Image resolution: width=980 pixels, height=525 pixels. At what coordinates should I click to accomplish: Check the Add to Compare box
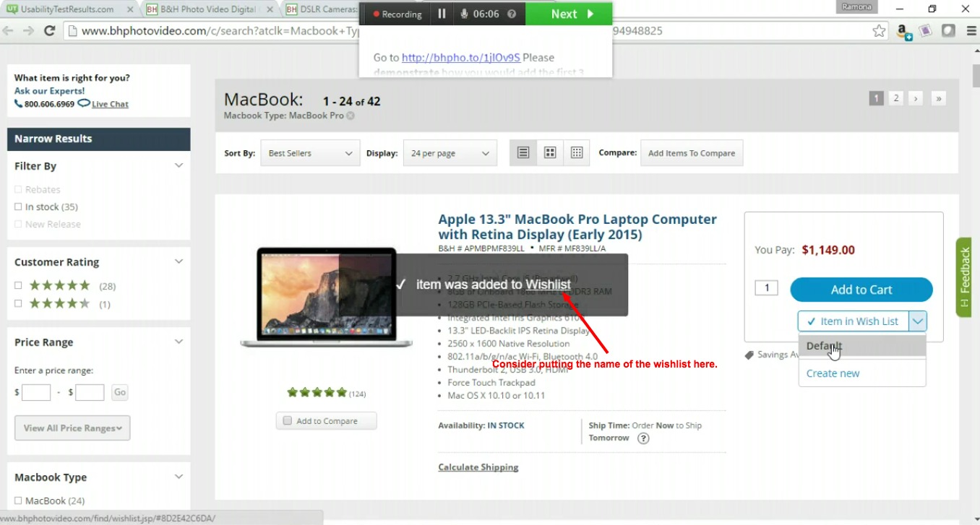(x=288, y=421)
